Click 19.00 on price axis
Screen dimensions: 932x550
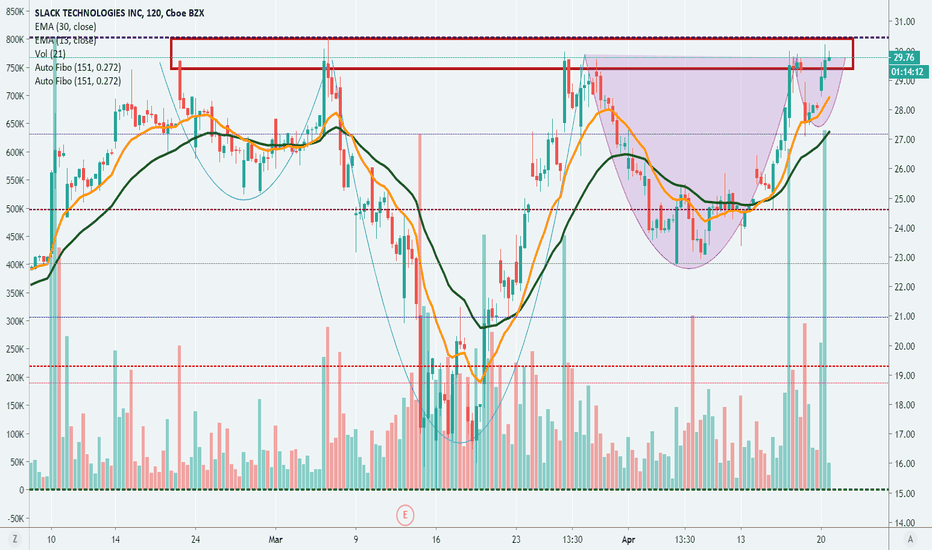[x=903, y=375]
